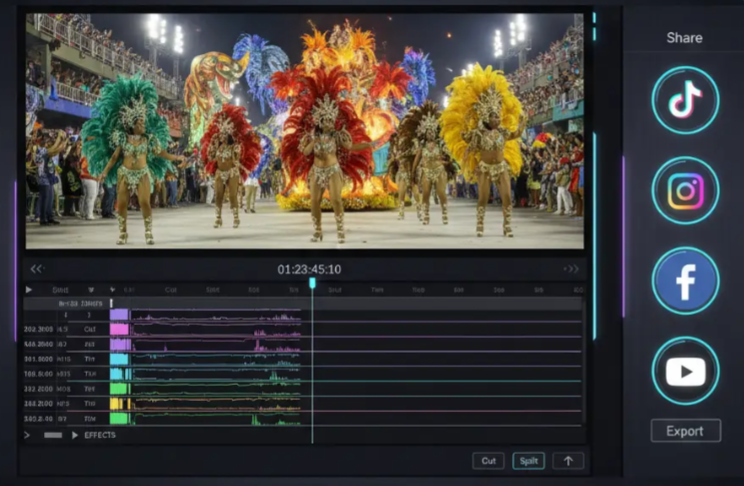This screenshot has width=744, height=486.
Task: Expand the EFFECTS section triangle
Action: click(x=75, y=435)
